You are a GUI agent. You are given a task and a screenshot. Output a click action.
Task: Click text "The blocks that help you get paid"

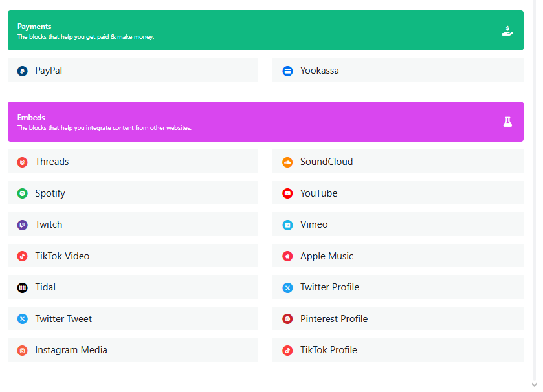[x=63, y=37]
